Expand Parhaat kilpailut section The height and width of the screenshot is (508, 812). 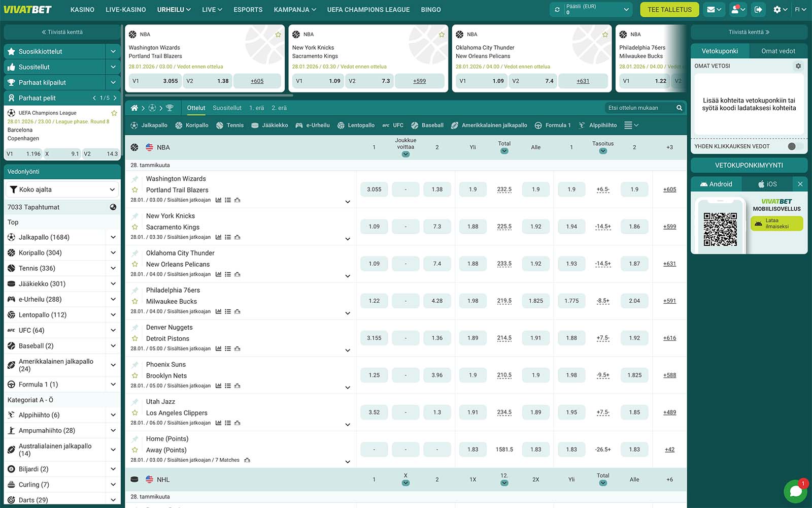tap(113, 82)
